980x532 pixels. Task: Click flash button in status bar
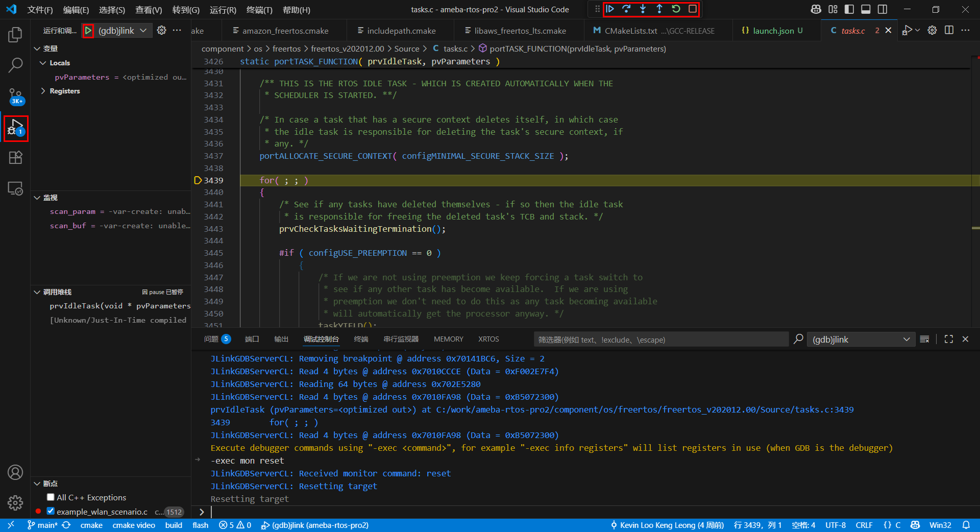click(x=201, y=525)
